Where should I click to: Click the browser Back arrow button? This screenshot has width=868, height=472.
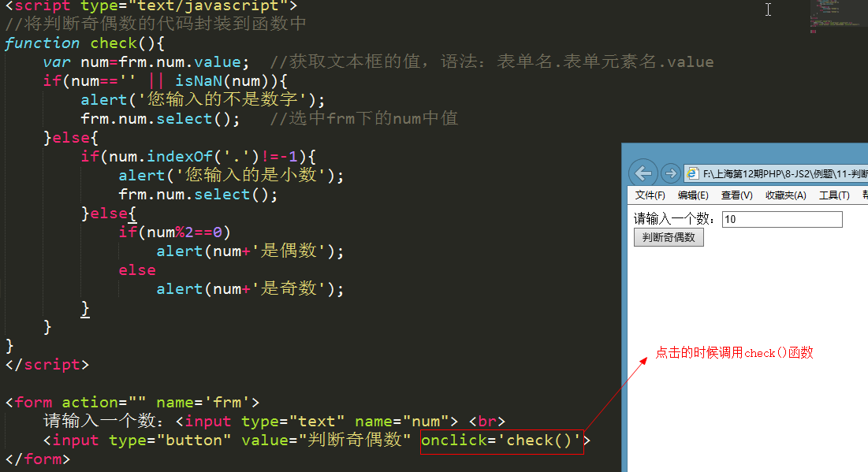coord(643,173)
